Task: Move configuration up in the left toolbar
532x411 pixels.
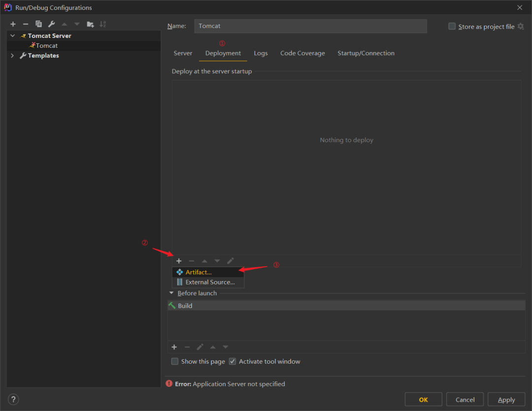Action: tap(64, 24)
